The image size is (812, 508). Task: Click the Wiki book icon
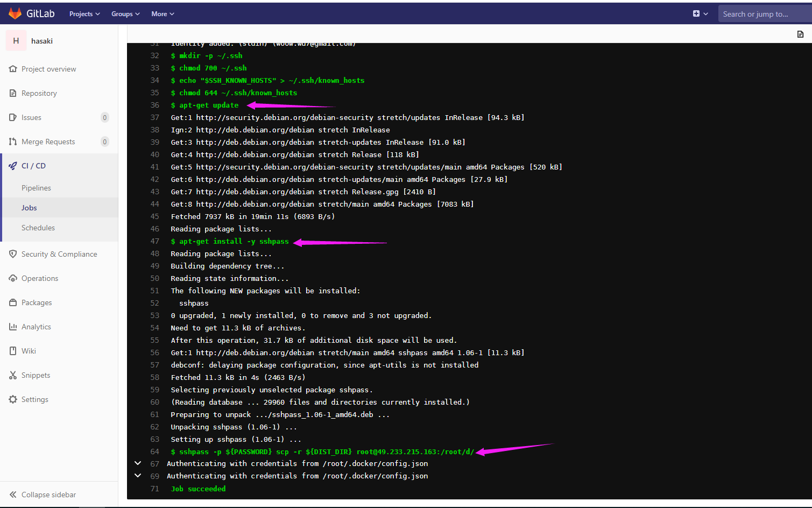coord(13,351)
